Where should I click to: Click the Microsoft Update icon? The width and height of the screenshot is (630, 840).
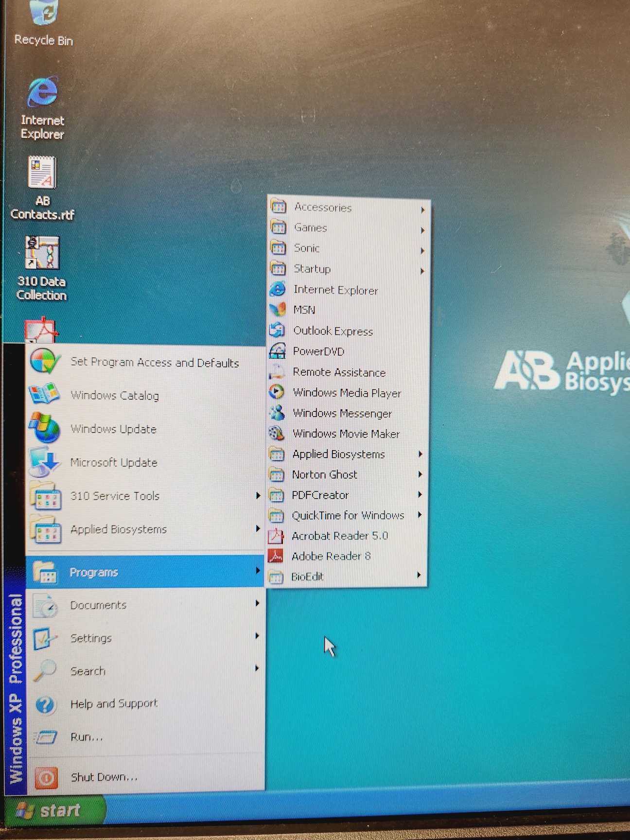click(x=44, y=462)
